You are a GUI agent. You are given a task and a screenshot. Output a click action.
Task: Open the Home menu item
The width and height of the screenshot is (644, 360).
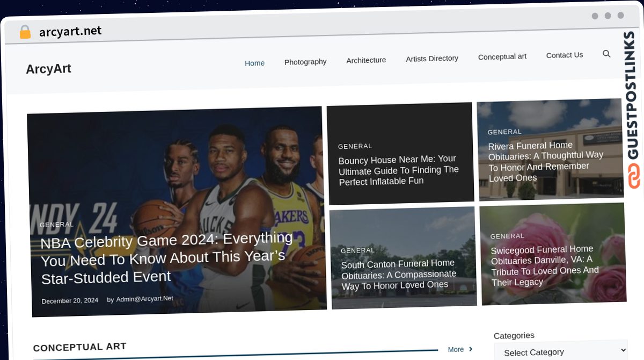(x=254, y=63)
